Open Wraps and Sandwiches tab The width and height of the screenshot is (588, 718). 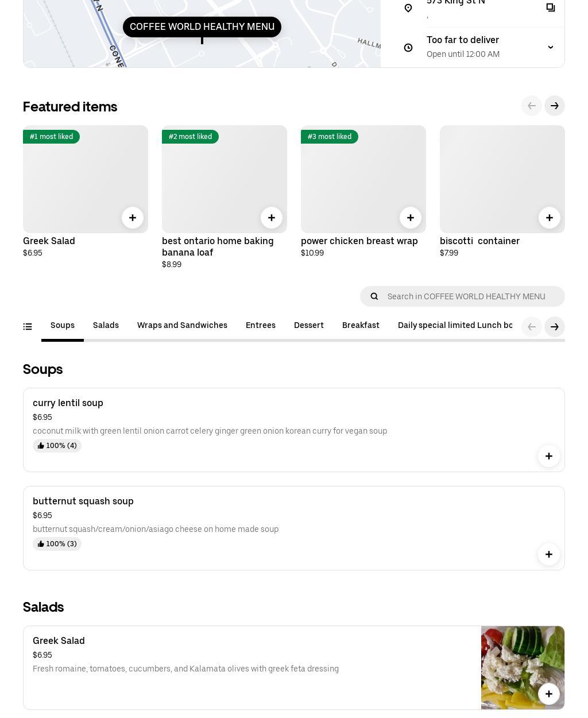(x=182, y=326)
